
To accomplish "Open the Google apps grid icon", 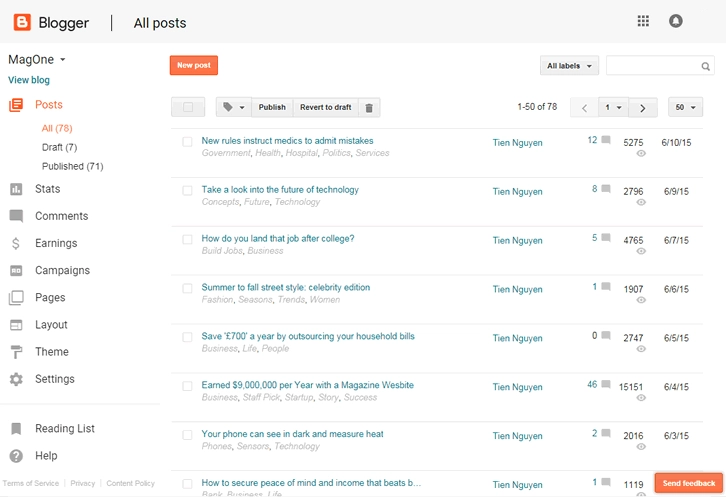I will coord(643,21).
